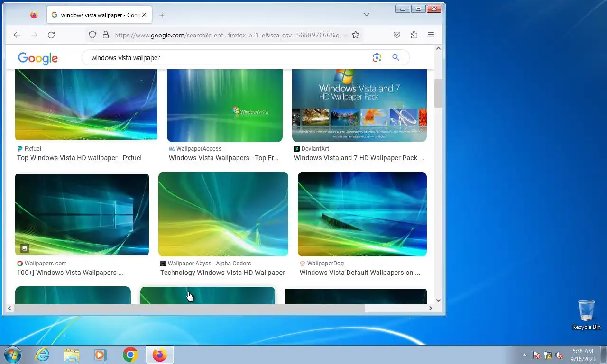Click 100+] Windows Vista Wallpapers link
Screen dimensions: 607x364
click(70, 273)
